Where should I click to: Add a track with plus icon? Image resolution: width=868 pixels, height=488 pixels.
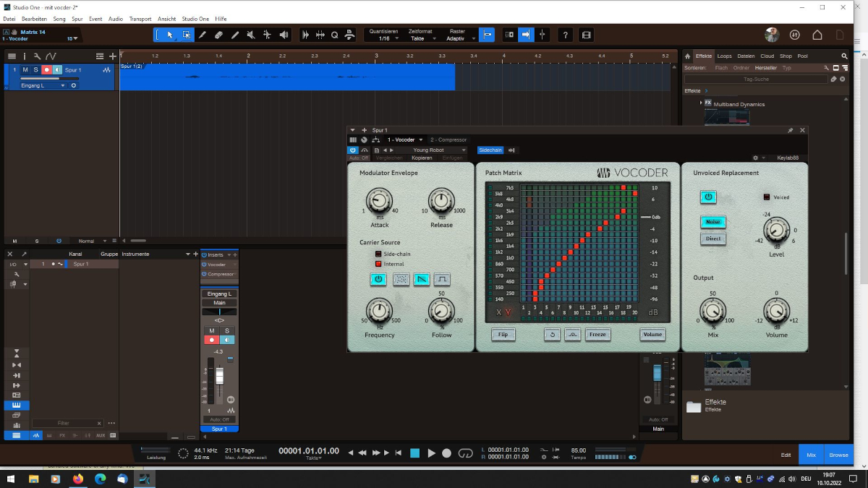113,56
